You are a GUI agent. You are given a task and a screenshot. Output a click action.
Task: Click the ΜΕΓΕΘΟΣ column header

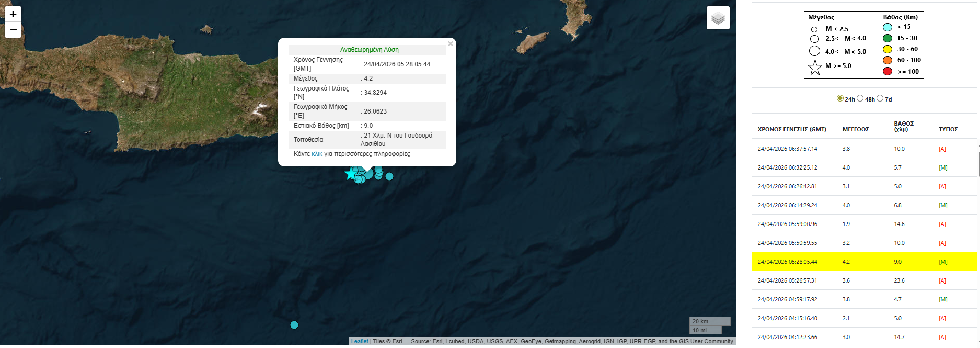856,129
